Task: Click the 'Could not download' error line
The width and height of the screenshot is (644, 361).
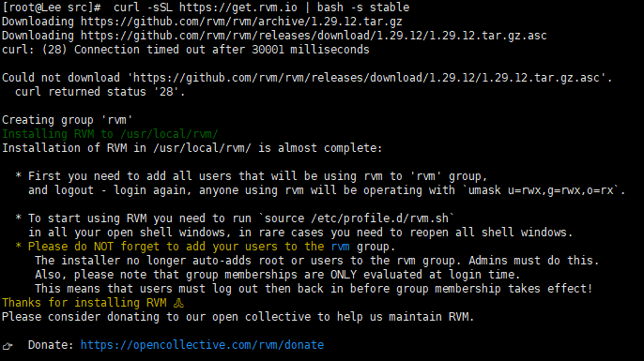Action: 307,78
